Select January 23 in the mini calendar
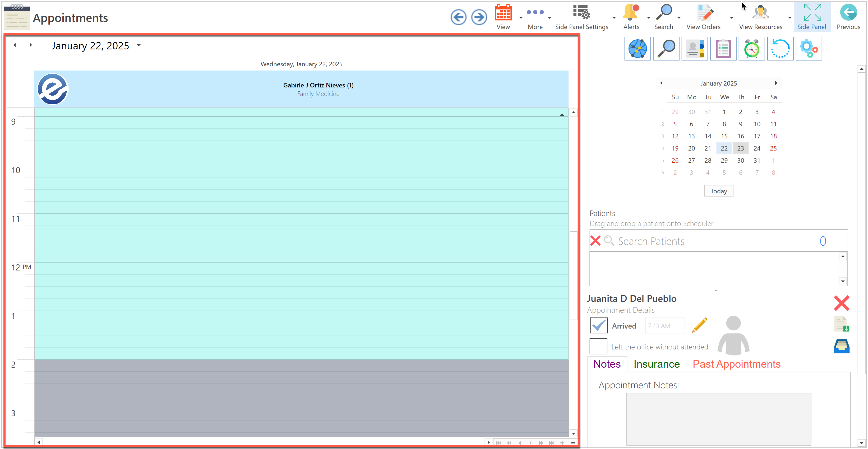This screenshot has height=449, width=868. (740, 148)
